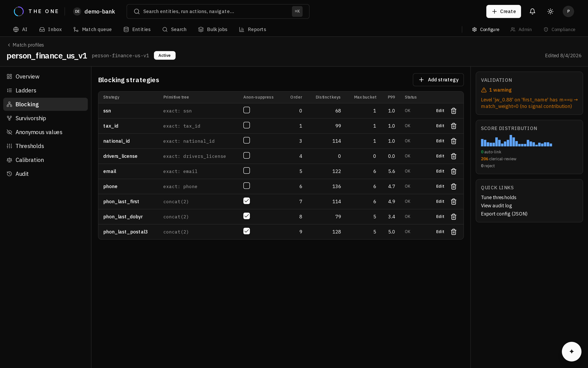The height and width of the screenshot is (368, 588).
Task: Edit the email strategy
Action: [440, 171]
